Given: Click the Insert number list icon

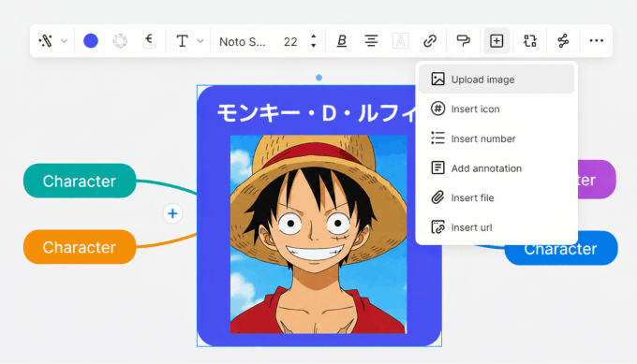Looking at the screenshot, I should click(437, 138).
